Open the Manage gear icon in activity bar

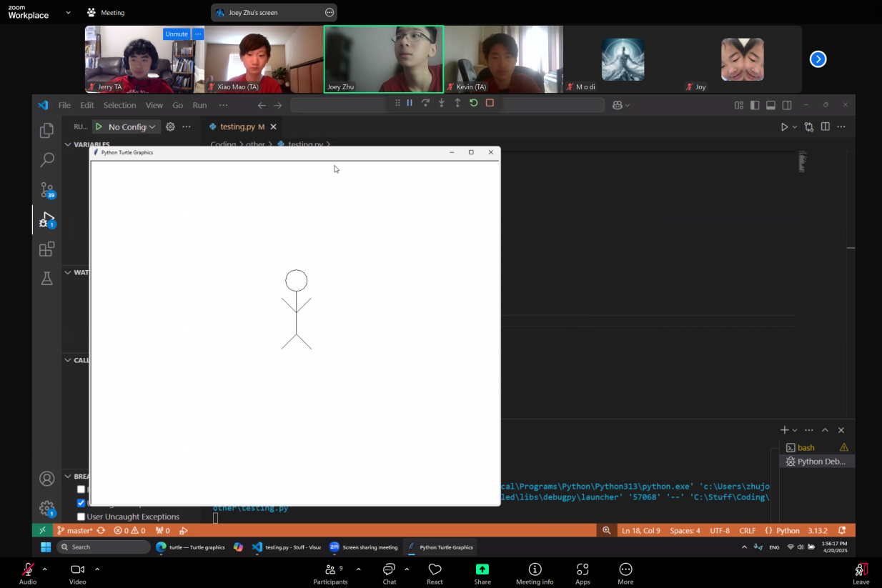pos(46,509)
